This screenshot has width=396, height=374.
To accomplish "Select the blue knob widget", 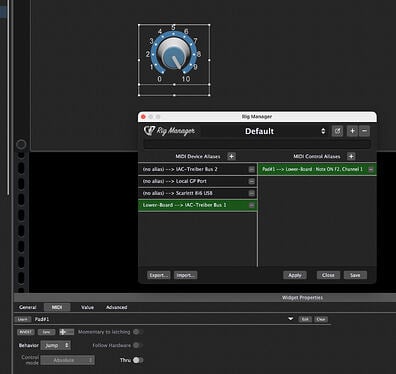I will 173,54.
